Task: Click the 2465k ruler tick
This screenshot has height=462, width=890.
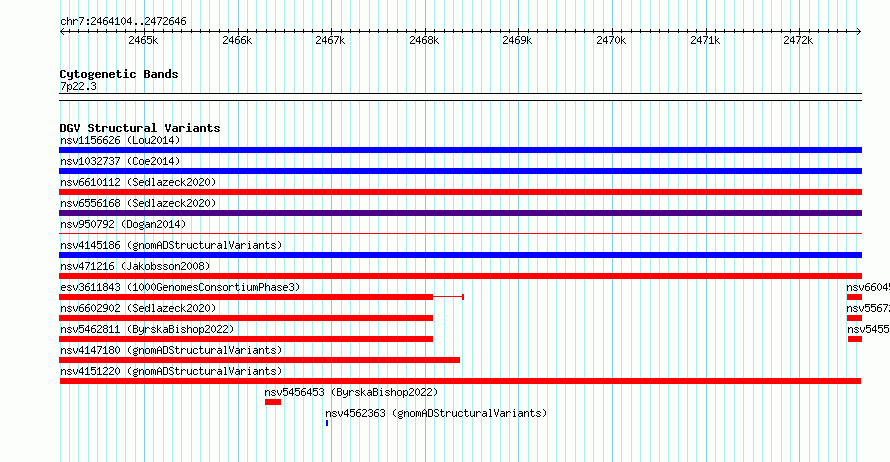Action: (x=143, y=40)
